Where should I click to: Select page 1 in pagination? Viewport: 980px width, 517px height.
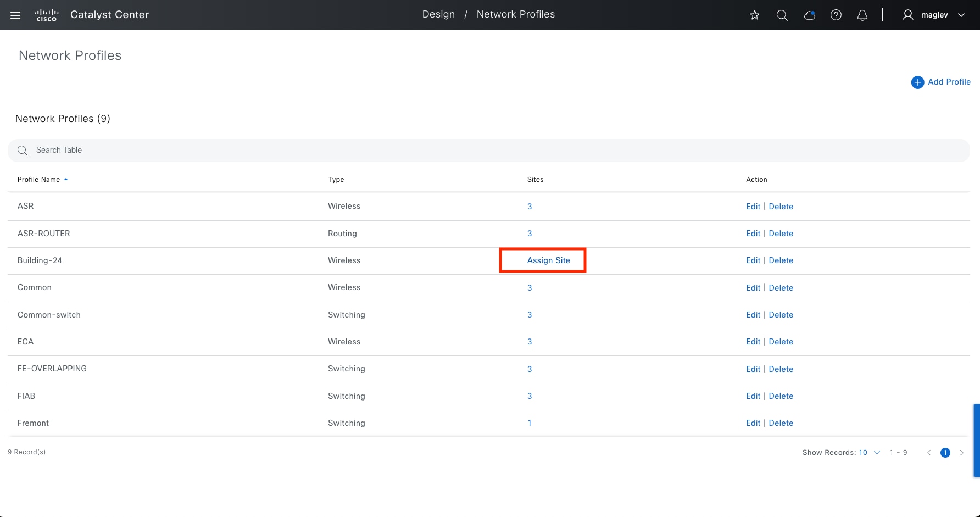tap(945, 453)
